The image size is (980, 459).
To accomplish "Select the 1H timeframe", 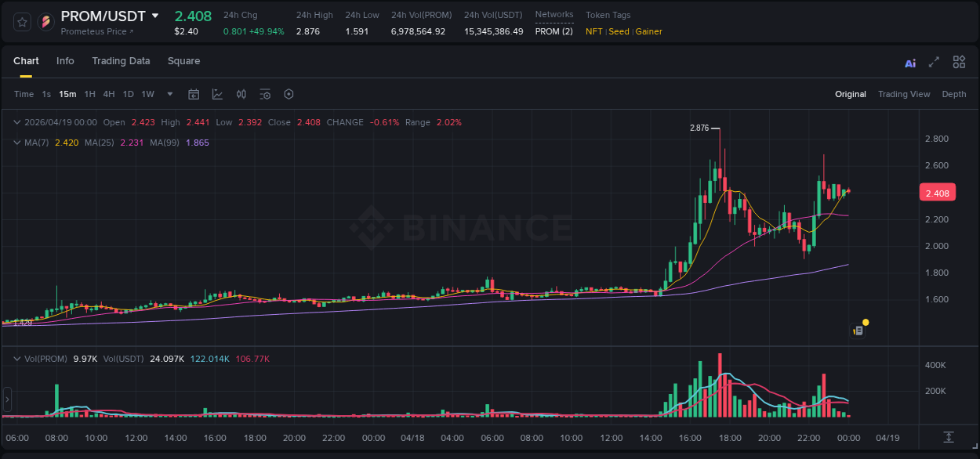I will [x=89, y=94].
